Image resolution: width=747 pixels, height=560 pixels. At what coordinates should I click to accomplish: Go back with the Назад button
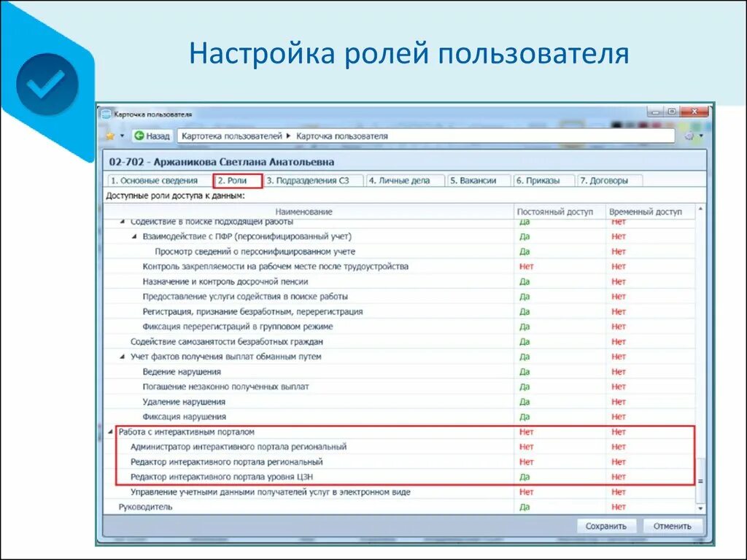point(152,136)
